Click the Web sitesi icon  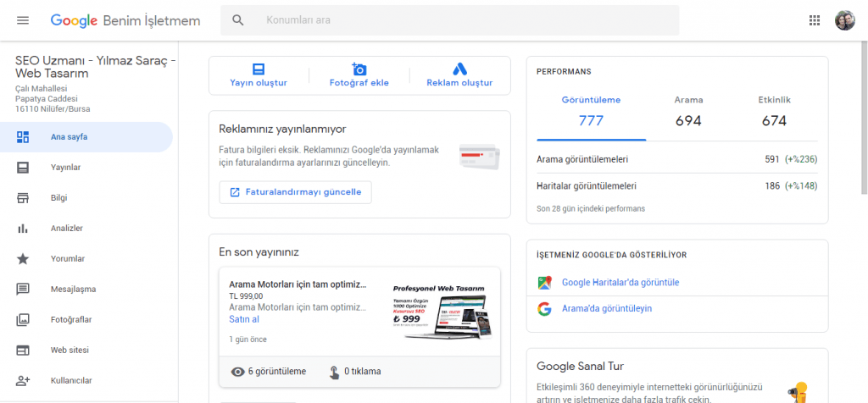pyautogui.click(x=23, y=350)
